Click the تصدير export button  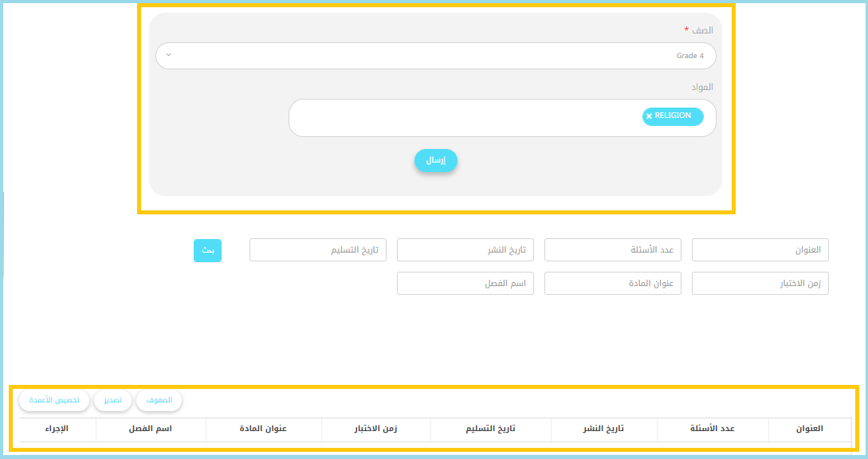(x=112, y=400)
